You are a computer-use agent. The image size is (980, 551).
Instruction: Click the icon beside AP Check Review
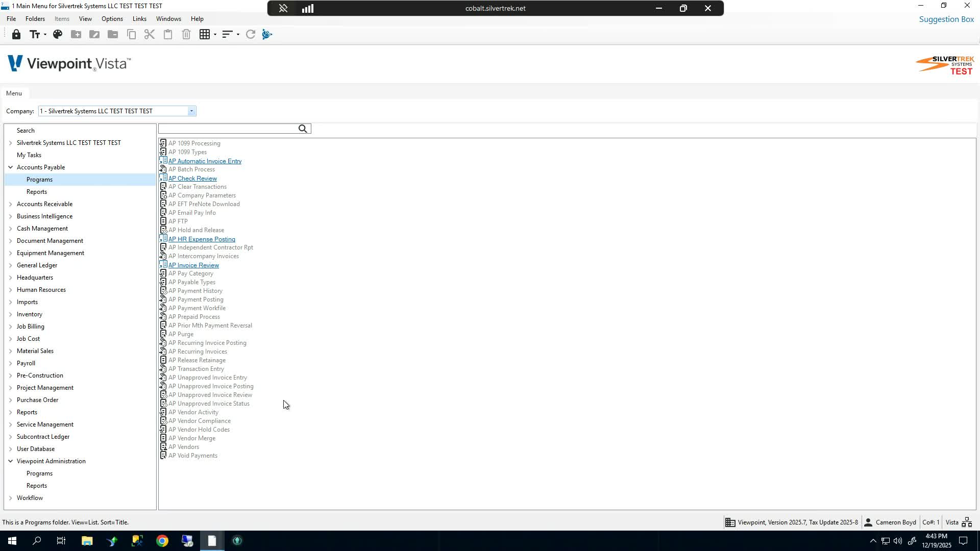(x=163, y=178)
